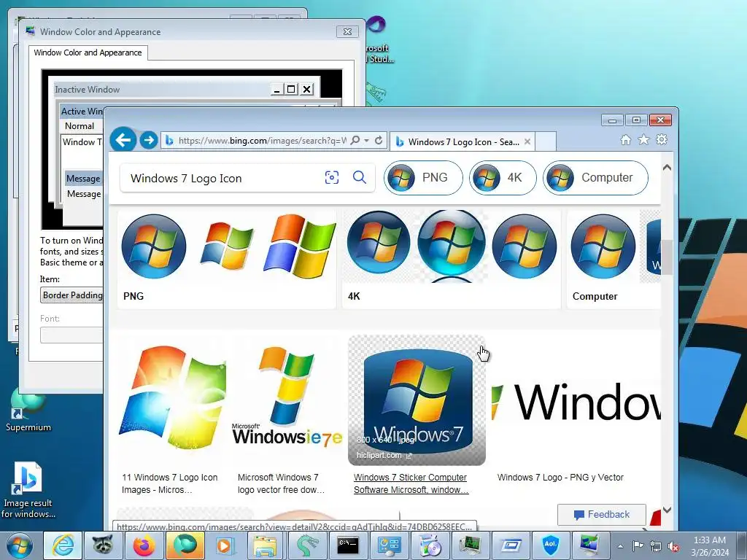Click the Bing visual search camera icon
Screen dimensions: 747x560
click(332, 178)
